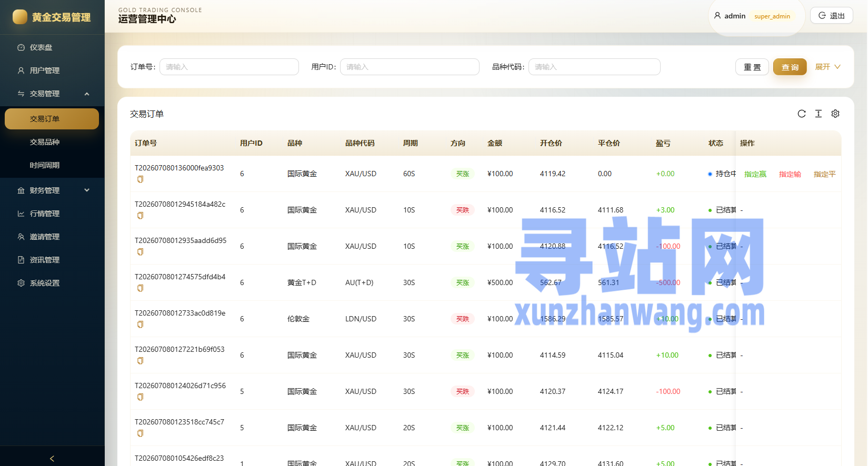Click the 黄金T+D product cell
Image resolution: width=868 pixels, height=466 pixels.
pos(302,282)
